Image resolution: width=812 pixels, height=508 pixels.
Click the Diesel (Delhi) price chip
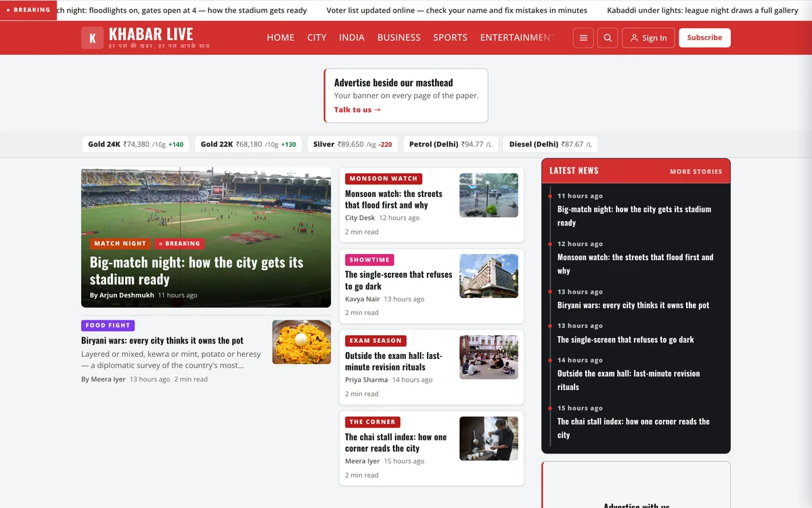[x=550, y=144]
